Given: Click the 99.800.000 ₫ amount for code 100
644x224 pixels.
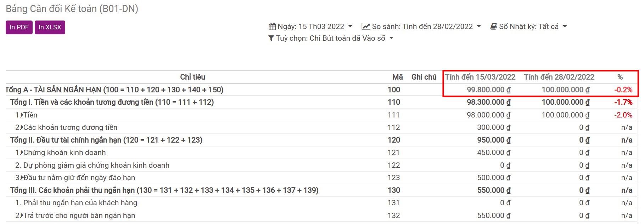Looking at the screenshot, I should tap(489, 90).
